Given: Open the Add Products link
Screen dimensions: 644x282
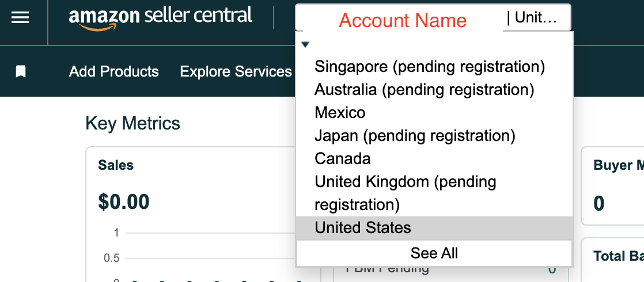Looking at the screenshot, I should [x=114, y=71].
